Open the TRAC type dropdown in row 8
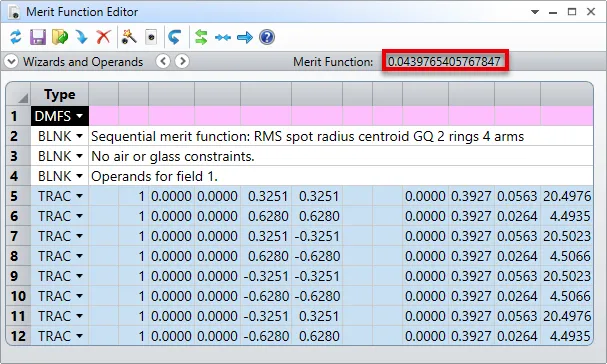 (80, 256)
